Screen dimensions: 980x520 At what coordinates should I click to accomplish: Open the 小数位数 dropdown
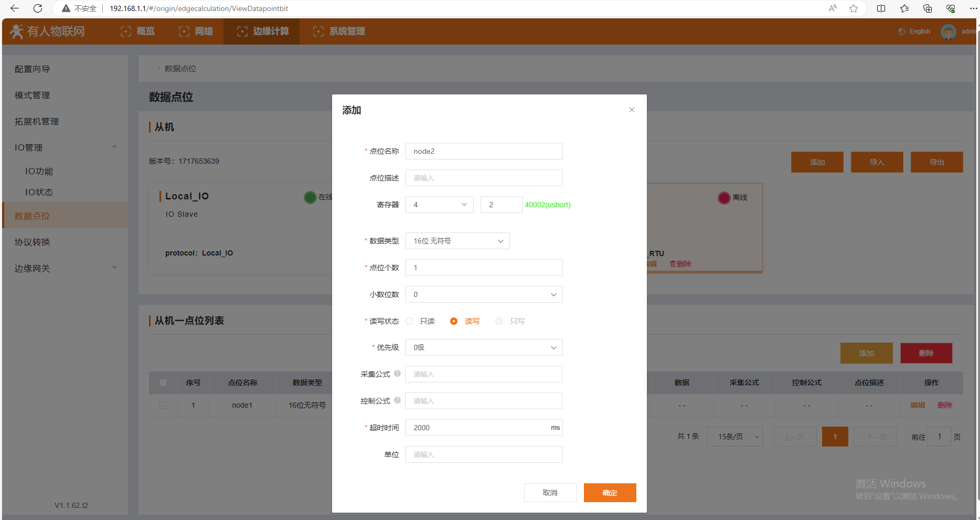click(483, 294)
